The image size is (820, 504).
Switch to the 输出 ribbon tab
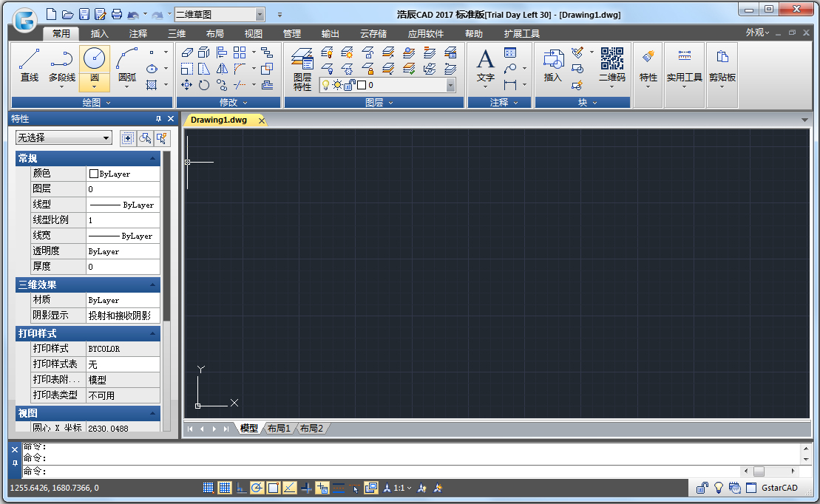pos(330,33)
